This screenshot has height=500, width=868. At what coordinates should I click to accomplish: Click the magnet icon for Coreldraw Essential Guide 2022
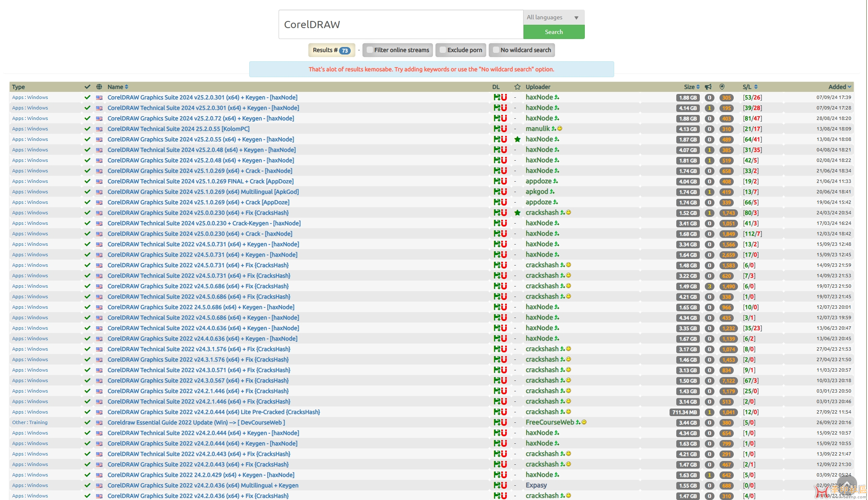click(504, 422)
